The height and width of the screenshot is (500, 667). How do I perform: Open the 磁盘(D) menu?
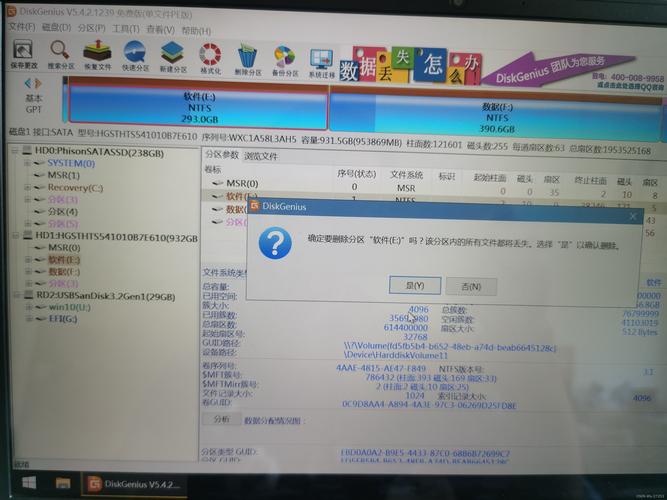(x=57, y=28)
